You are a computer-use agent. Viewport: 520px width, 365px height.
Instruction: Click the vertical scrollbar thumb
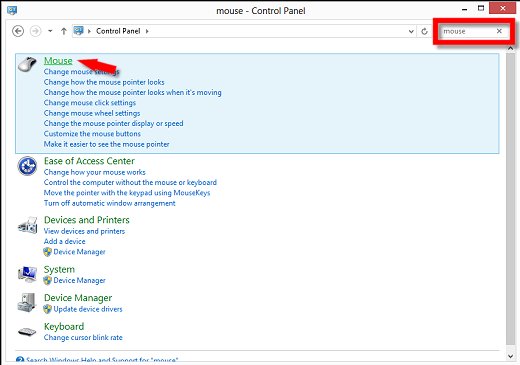[510, 198]
